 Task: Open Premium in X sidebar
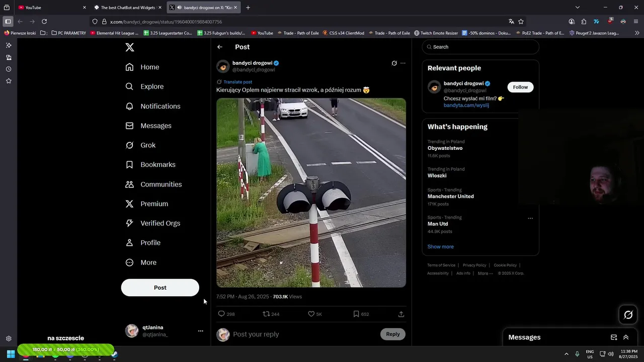(147, 204)
